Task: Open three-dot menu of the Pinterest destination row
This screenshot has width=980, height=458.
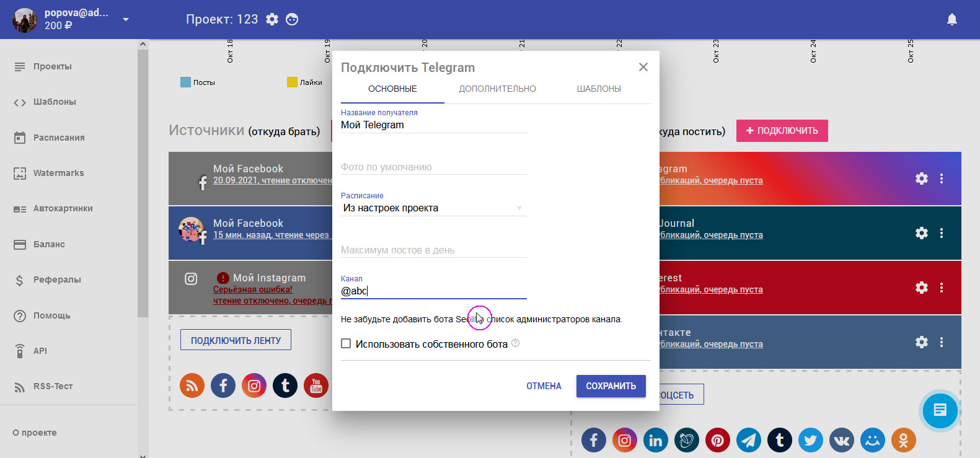Action: pos(942,288)
